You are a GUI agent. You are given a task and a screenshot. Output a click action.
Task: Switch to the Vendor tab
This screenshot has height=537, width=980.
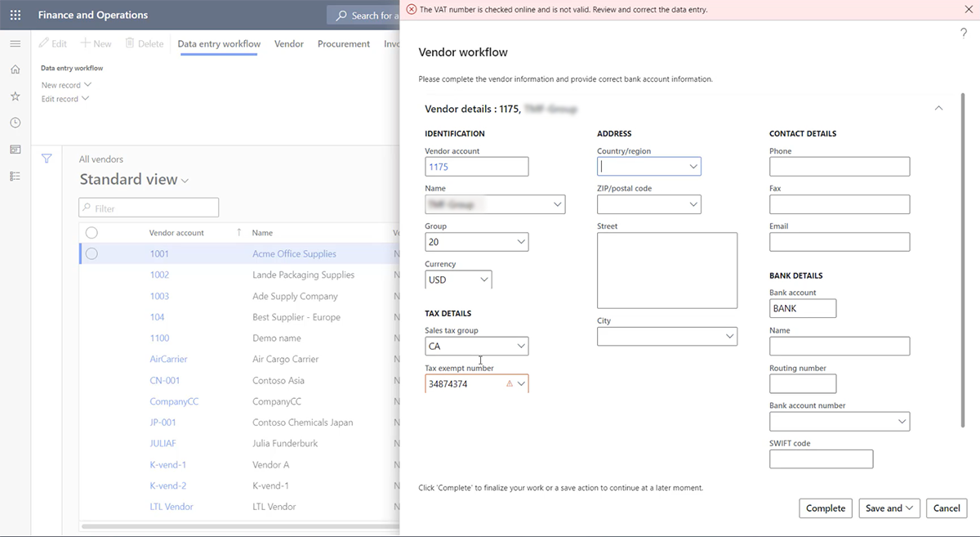[288, 43]
